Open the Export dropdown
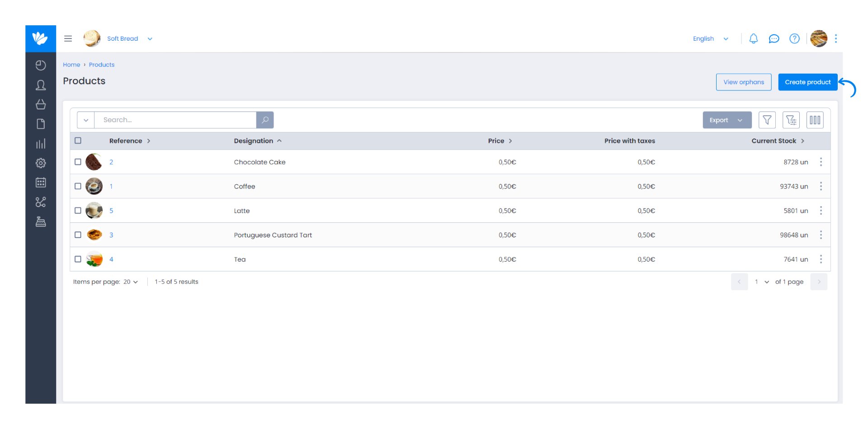The width and height of the screenshot is (868, 429). (727, 120)
